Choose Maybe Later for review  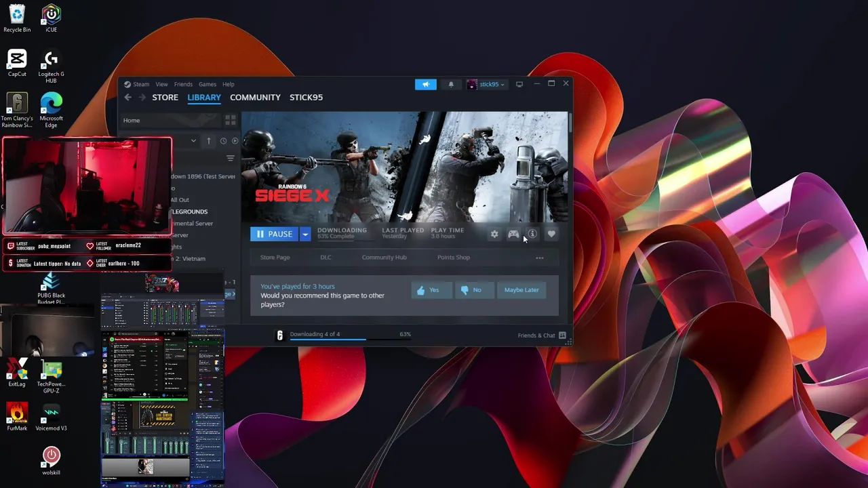click(x=521, y=290)
